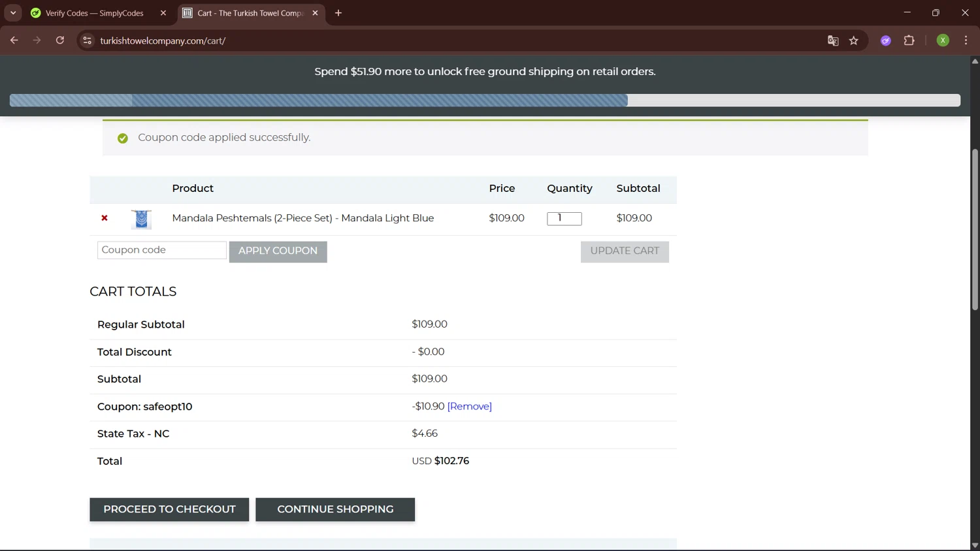Screen dimensions: 980x551
Task: Restore down the browser window
Action: click(x=936, y=13)
